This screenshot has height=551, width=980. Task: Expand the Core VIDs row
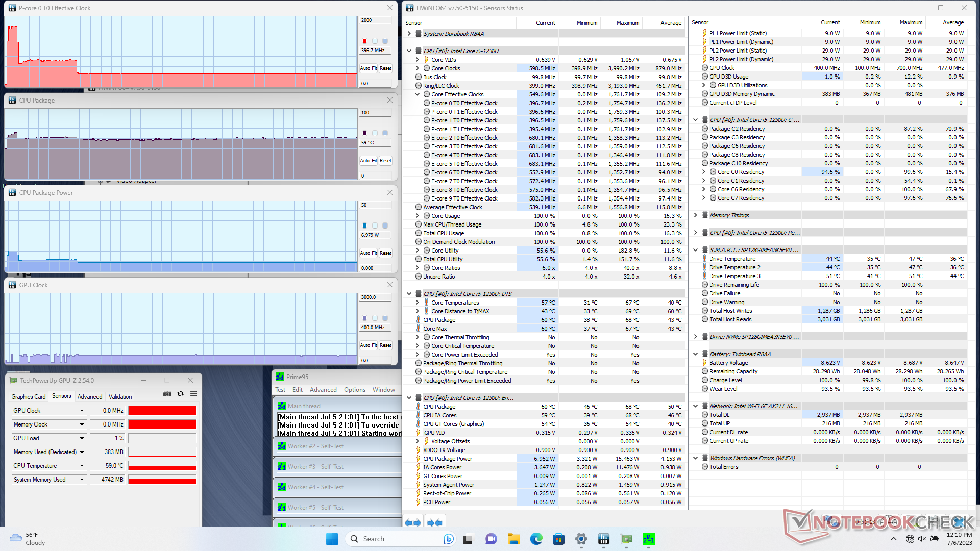(x=418, y=60)
